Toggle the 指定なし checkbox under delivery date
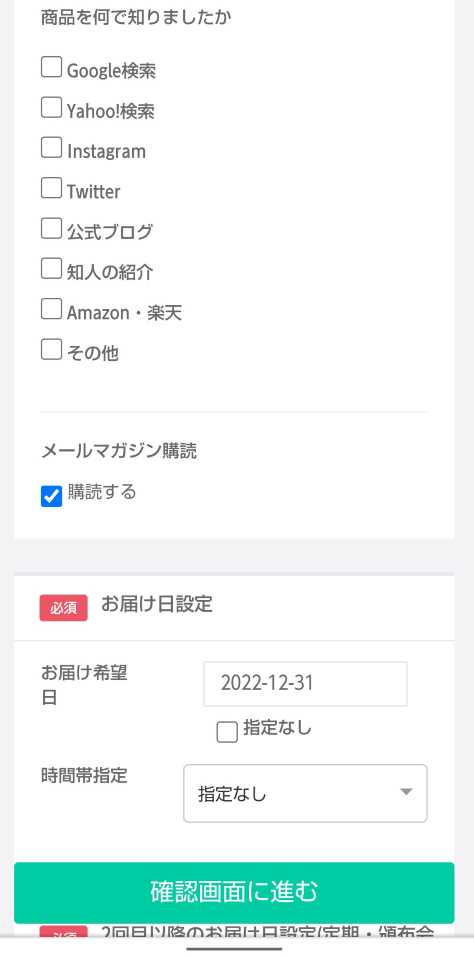Screen dimensions: 474x958 click(227, 732)
